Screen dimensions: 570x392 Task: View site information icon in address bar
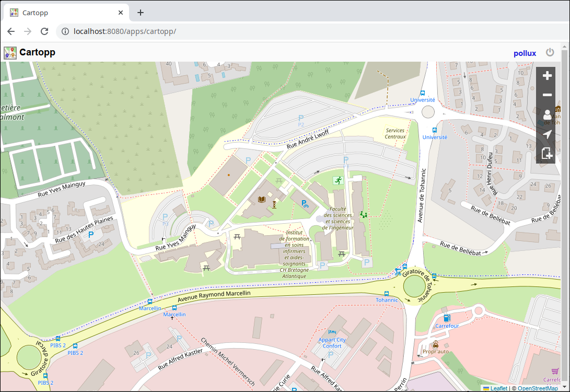[65, 31]
